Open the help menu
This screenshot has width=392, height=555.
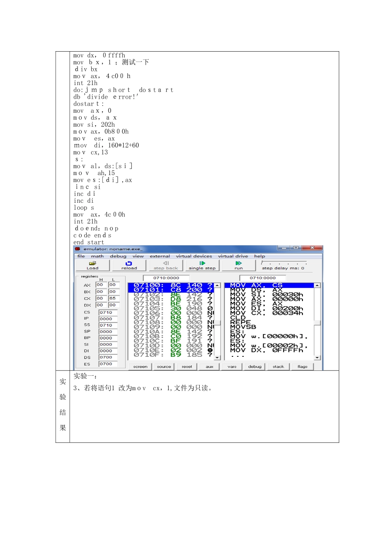pyautogui.click(x=260, y=256)
